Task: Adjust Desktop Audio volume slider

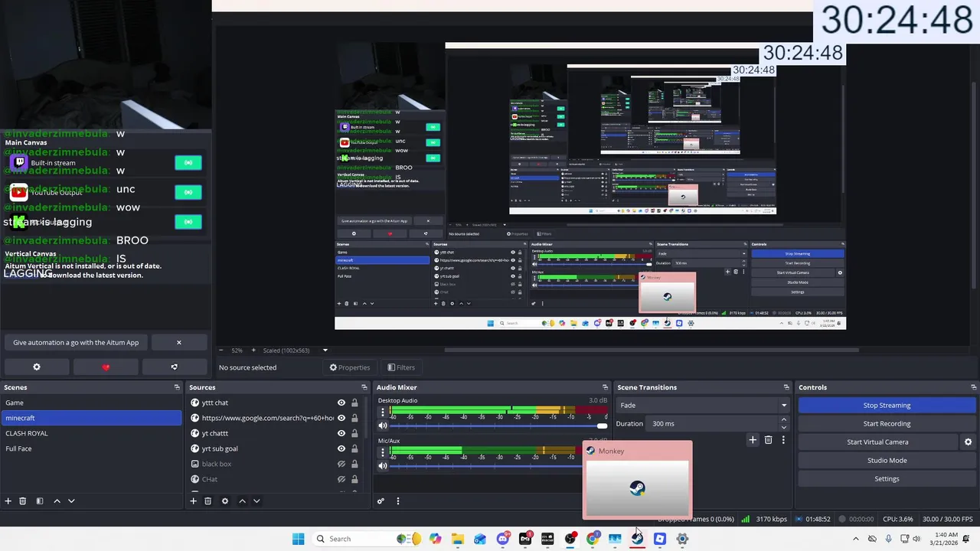Action: [498, 425]
